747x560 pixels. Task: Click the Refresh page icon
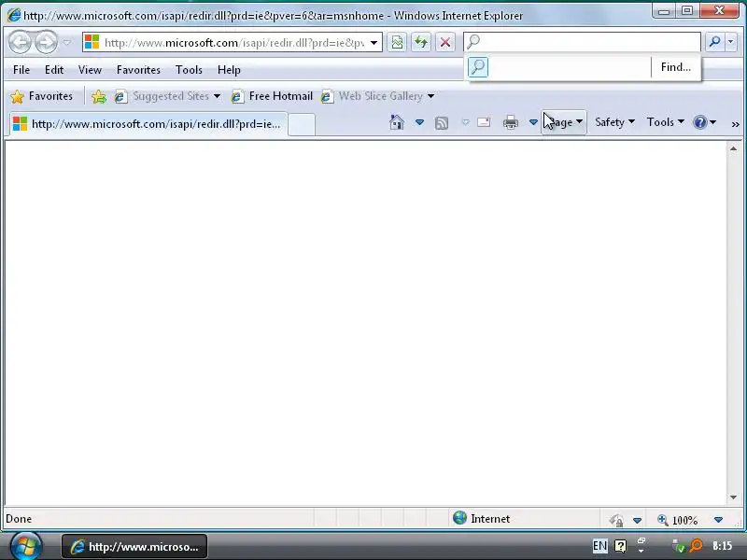421,42
